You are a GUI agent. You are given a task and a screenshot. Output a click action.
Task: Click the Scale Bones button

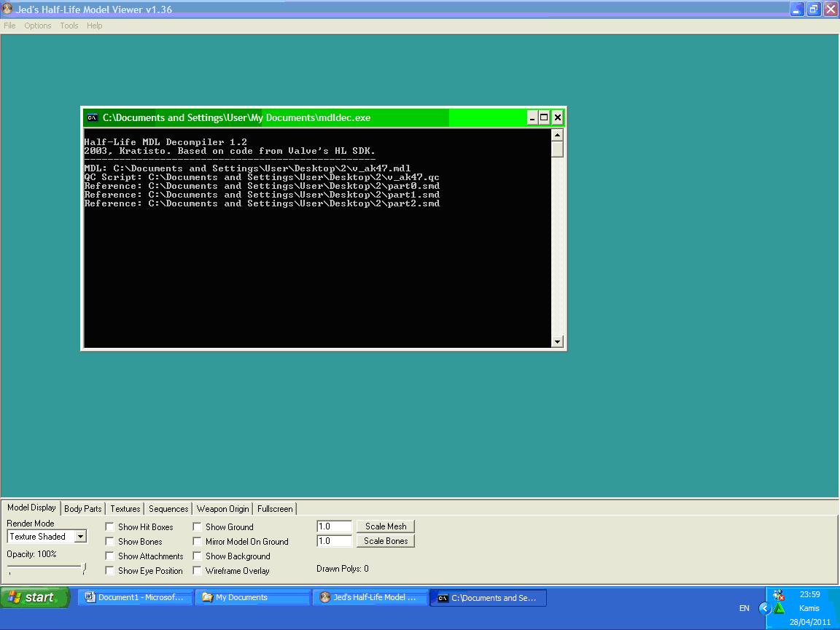tap(386, 541)
